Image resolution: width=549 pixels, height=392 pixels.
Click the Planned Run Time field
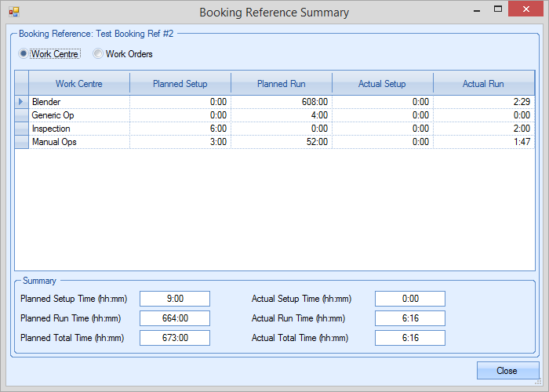tap(175, 318)
